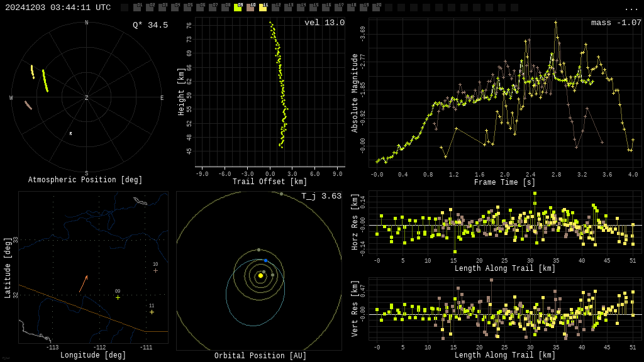This screenshot has height=362, width=644.
Task: Click the vel 13.0 label
Action: click(325, 23)
